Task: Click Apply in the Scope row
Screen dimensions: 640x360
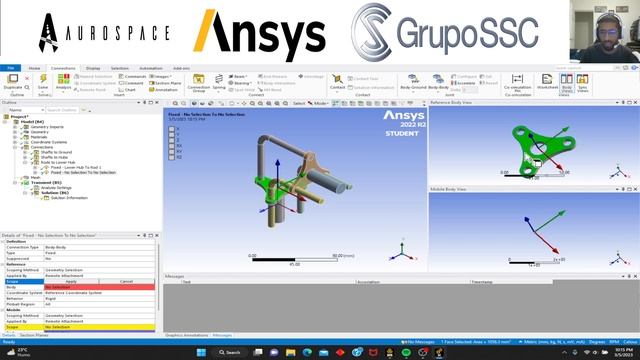Action: click(71, 282)
